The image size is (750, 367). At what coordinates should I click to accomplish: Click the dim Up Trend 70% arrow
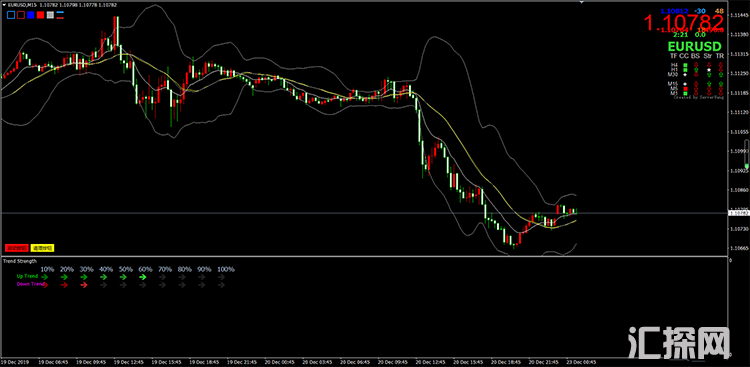(162, 277)
